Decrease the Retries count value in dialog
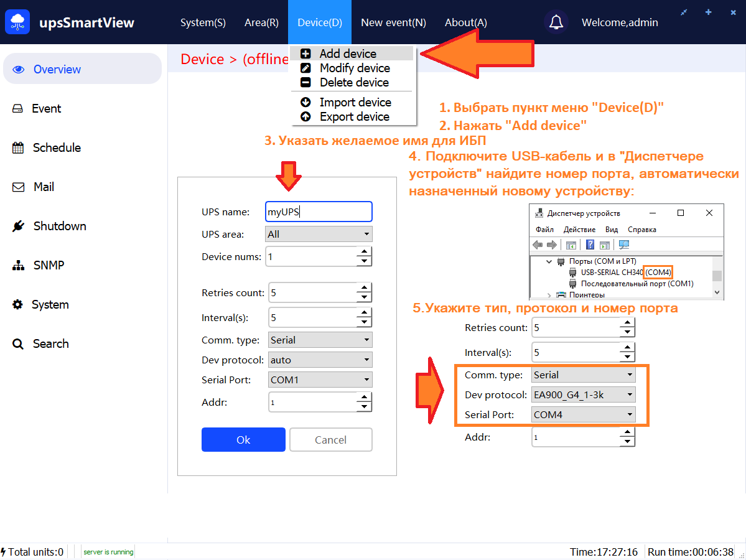Viewport: 746px width, 560px height. 364,297
